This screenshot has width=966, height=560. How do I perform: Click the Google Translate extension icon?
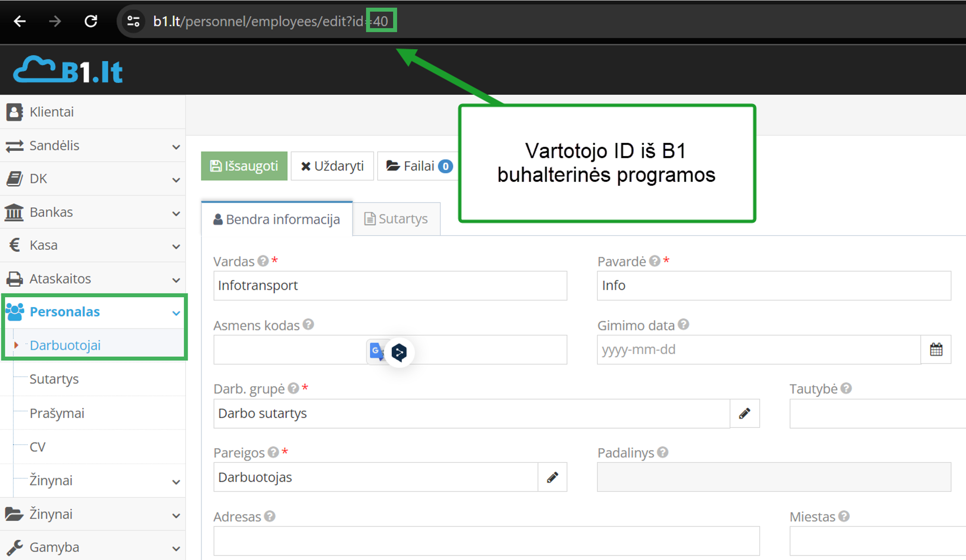[376, 352]
